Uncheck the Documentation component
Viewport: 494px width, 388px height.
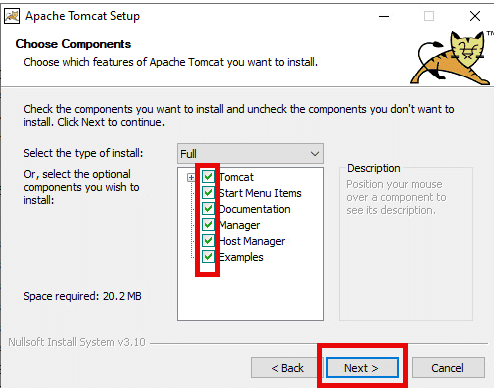(x=208, y=209)
